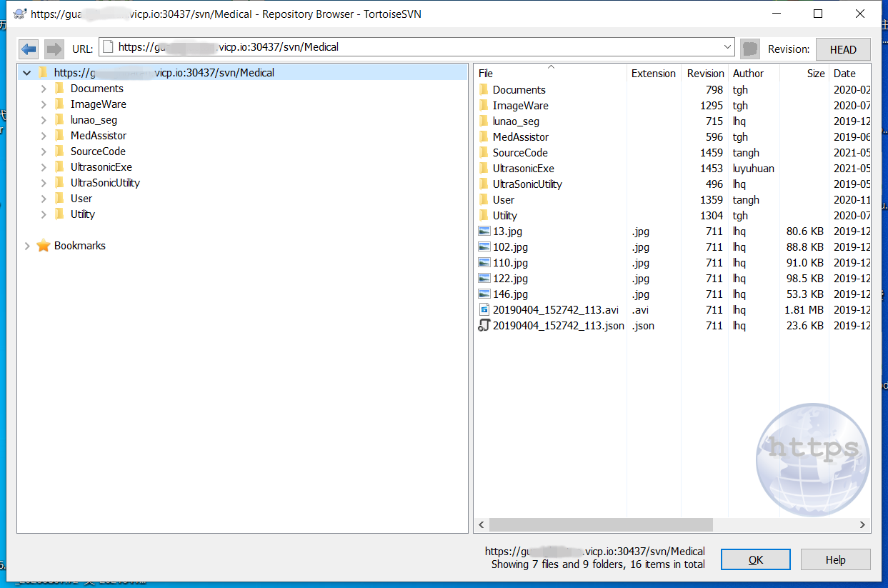
Task: Expand the UltrasonicExe tree node
Action: coord(44,167)
